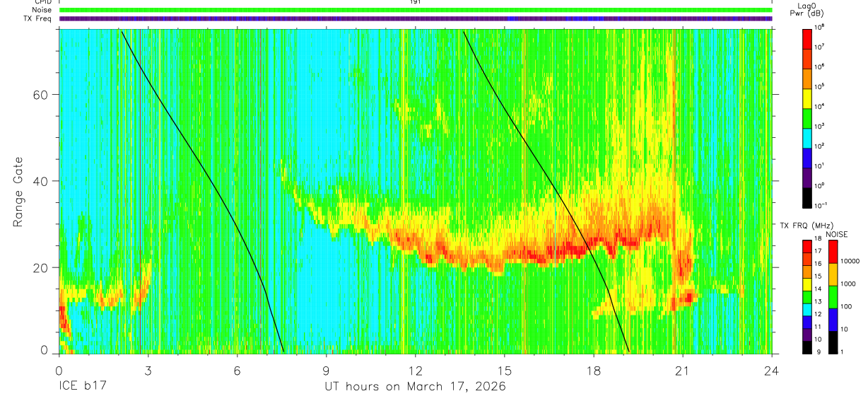
Task: Click the '10^8' power scale label
Action: (x=820, y=27)
